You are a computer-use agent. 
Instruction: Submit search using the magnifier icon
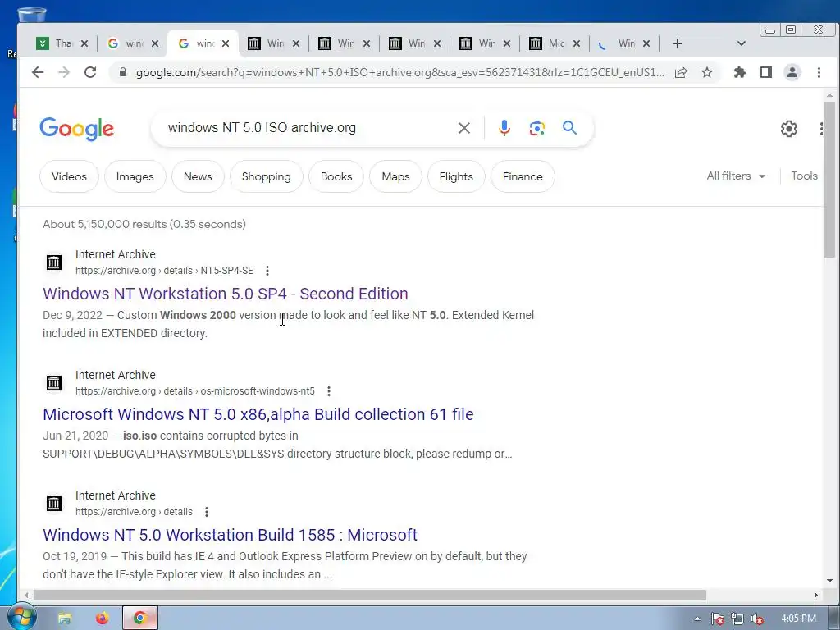pos(569,127)
